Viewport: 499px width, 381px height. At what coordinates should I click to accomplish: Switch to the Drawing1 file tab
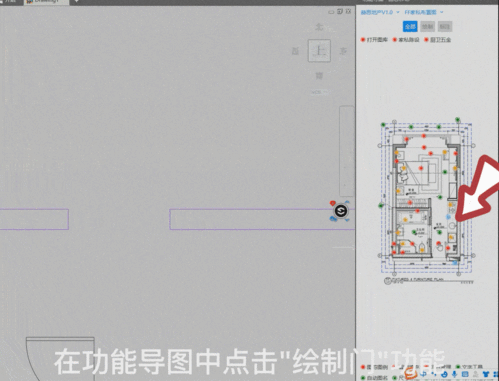(x=46, y=2)
